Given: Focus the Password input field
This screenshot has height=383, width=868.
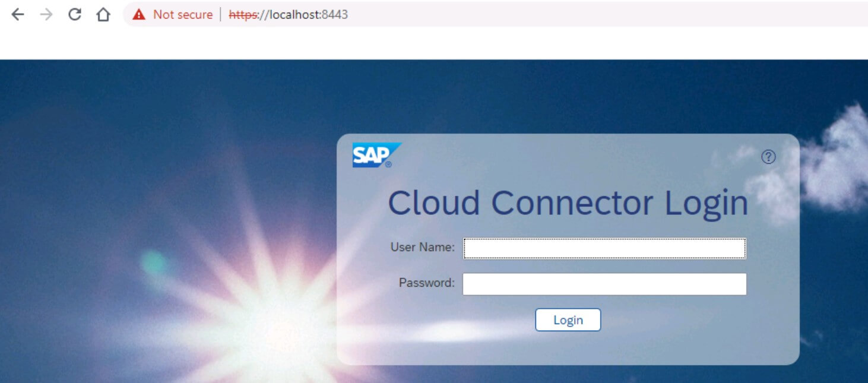Looking at the screenshot, I should (x=604, y=284).
